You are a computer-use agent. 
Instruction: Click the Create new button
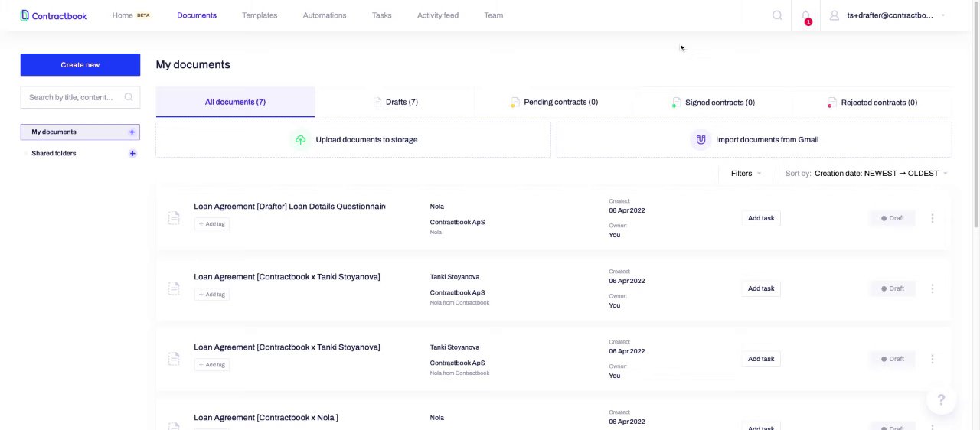(x=80, y=65)
